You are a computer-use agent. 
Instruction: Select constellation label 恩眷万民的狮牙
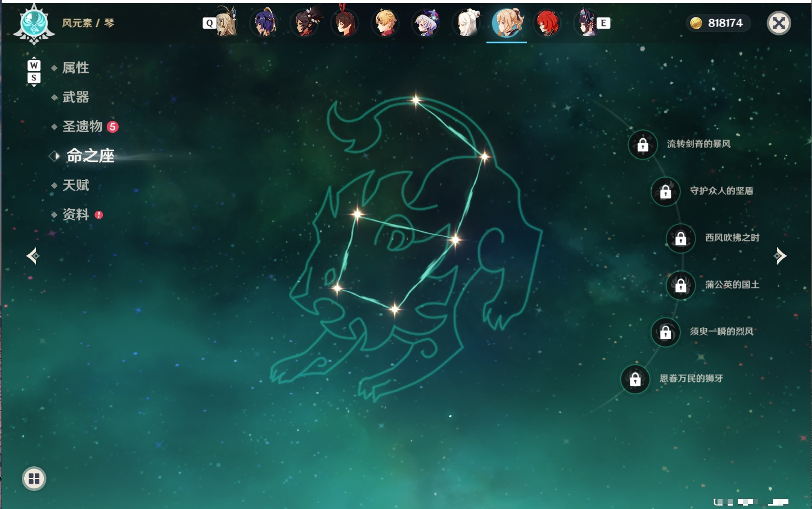pos(691,378)
